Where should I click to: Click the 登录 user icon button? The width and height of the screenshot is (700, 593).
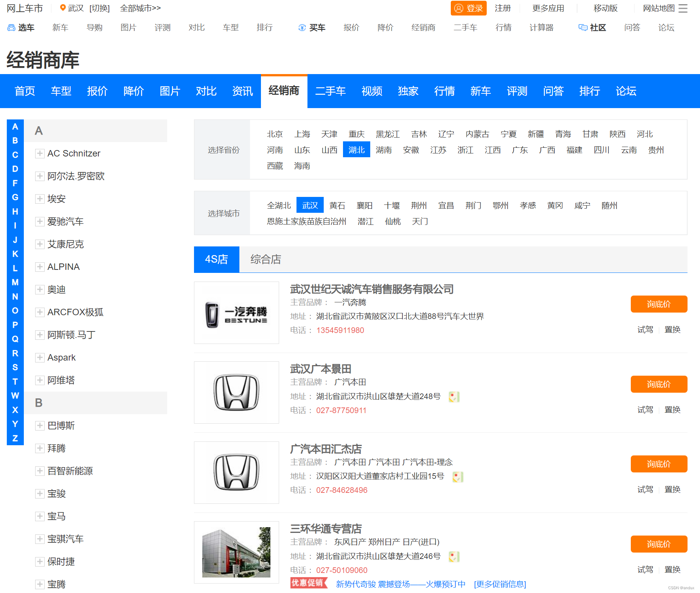tap(468, 8)
